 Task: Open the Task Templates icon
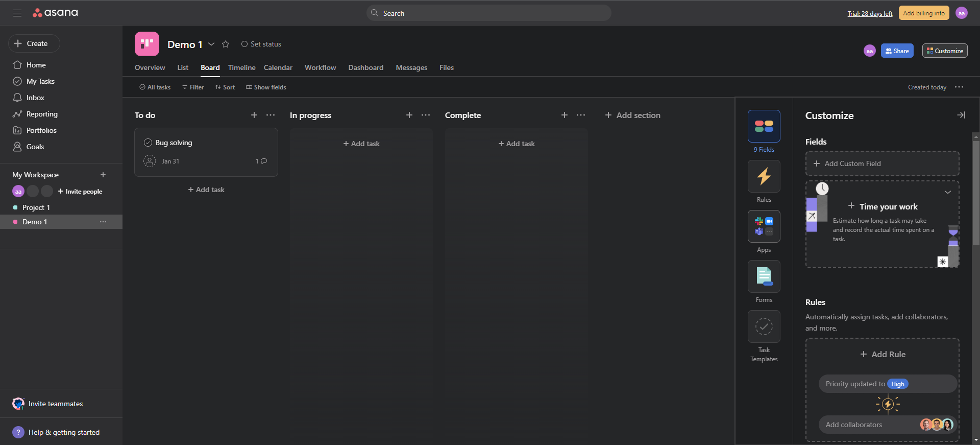coord(764,327)
